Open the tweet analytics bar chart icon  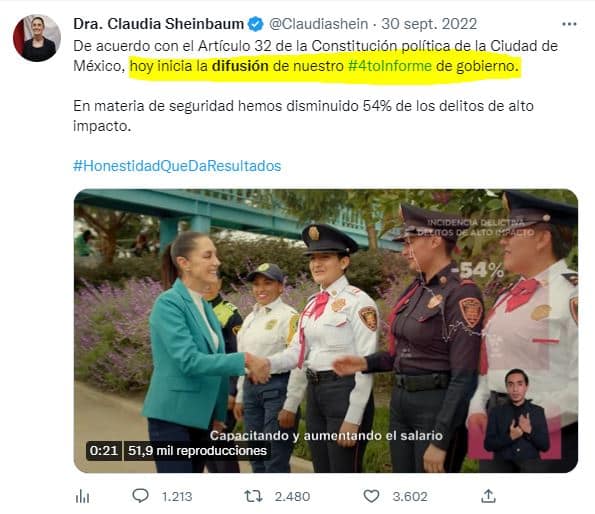tap(82, 496)
